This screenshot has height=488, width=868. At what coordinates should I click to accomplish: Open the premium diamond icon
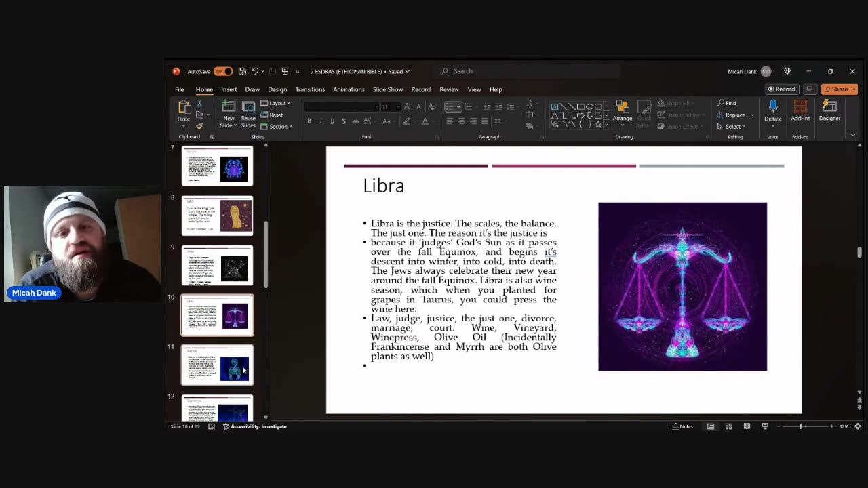click(787, 71)
